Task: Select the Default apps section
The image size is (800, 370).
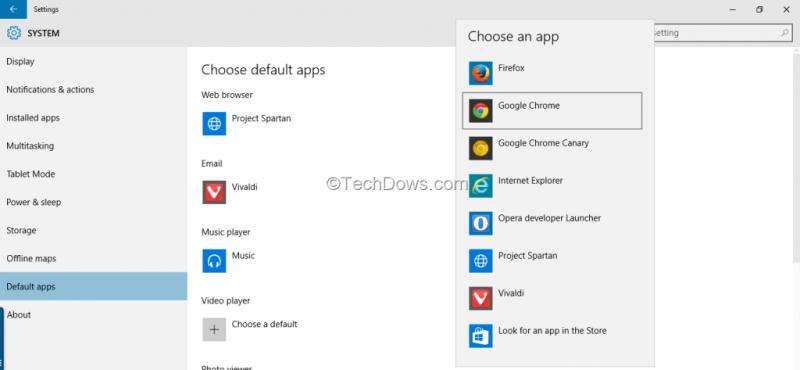Action: (x=93, y=286)
